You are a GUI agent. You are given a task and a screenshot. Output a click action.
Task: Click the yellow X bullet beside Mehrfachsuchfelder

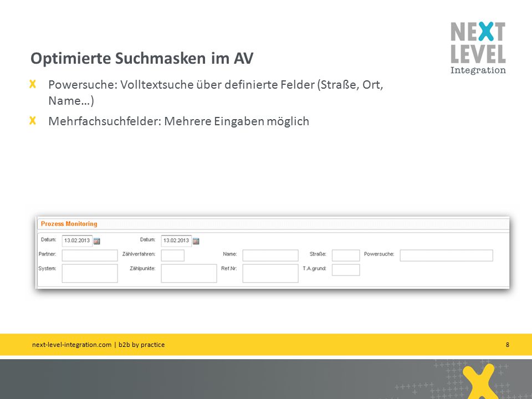[x=33, y=120]
